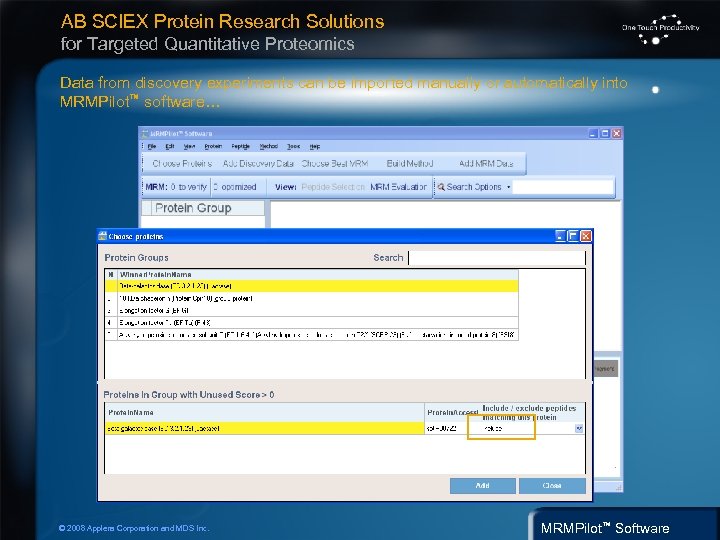Screen dimensions: 720x540
Task: Select the yellow highlighted Beta-galactosidase group row
Action: (312, 286)
